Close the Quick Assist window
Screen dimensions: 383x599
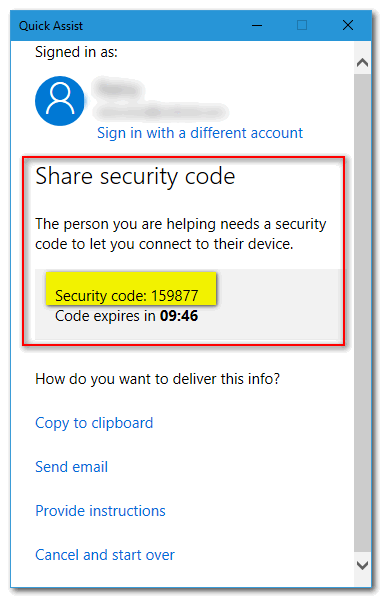coord(347,26)
